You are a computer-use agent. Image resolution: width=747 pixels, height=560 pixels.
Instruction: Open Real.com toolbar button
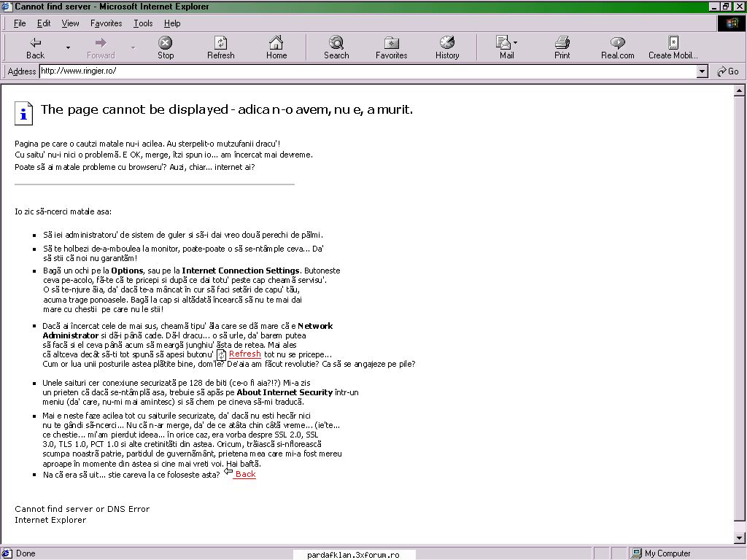click(x=617, y=47)
